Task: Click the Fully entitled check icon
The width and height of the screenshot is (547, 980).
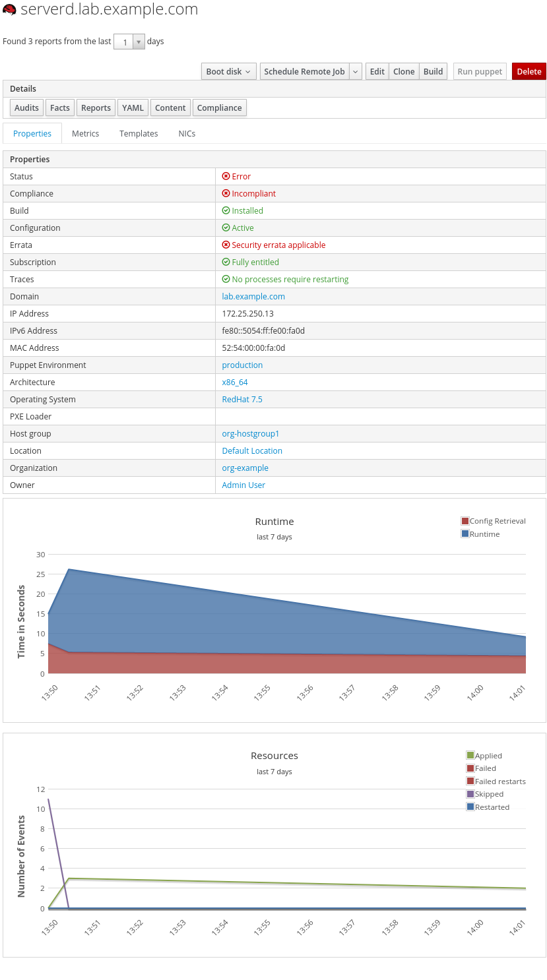Action: 226,262
